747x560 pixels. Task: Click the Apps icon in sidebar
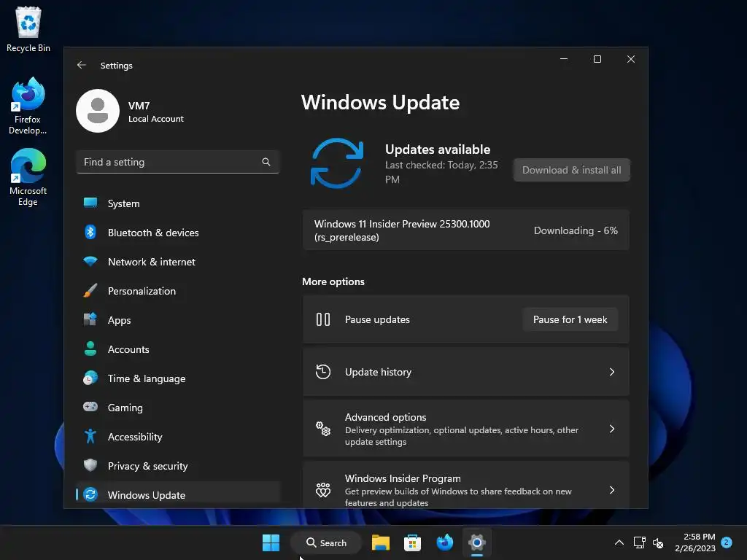tap(90, 319)
